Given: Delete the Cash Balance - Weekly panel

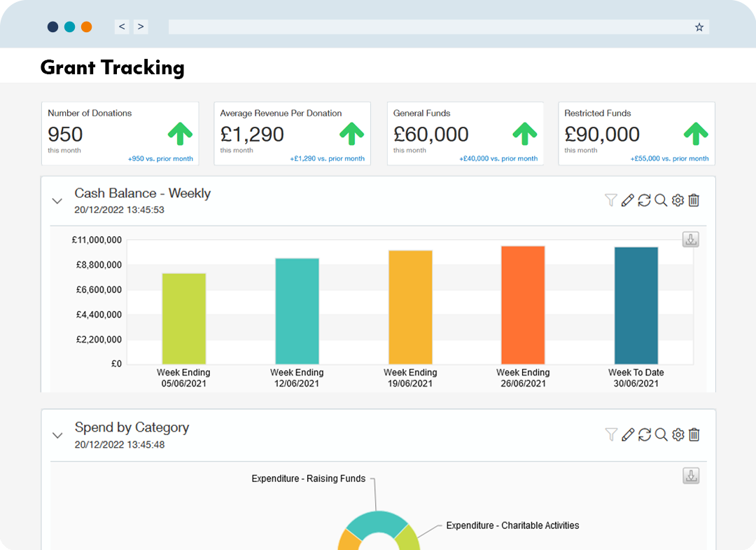Looking at the screenshot, I should click(694, 200).
